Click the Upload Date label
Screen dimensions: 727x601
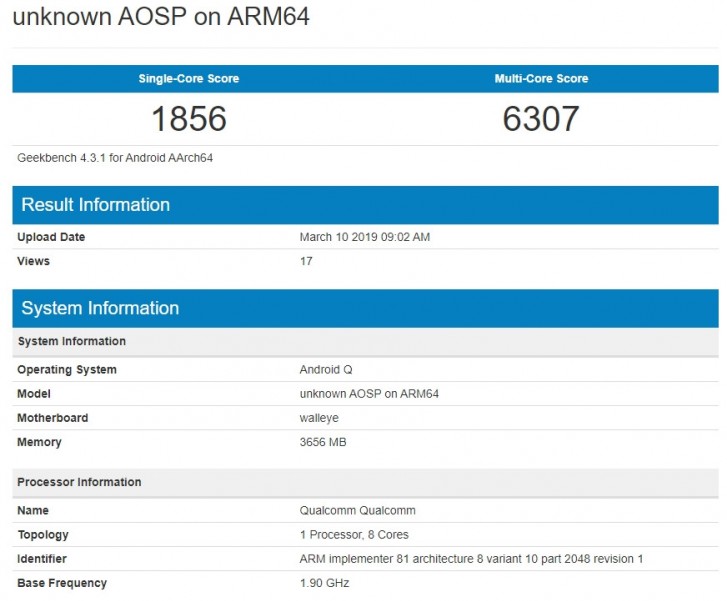51,237
